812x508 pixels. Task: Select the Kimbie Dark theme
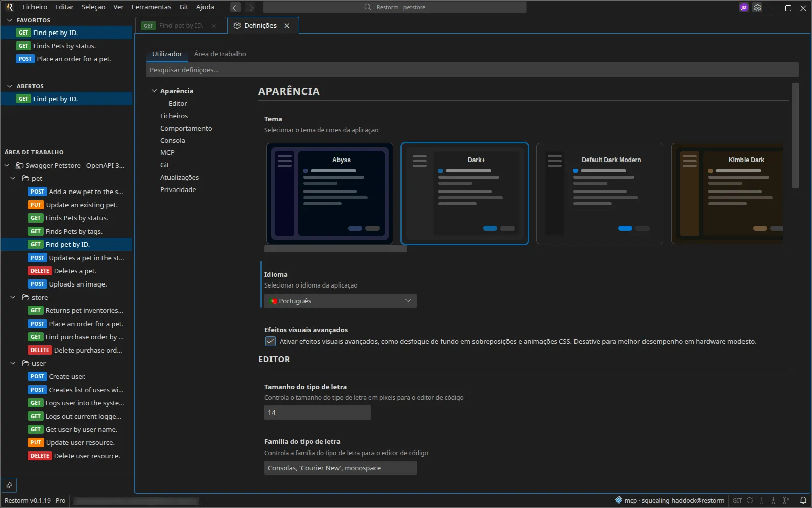727,194
